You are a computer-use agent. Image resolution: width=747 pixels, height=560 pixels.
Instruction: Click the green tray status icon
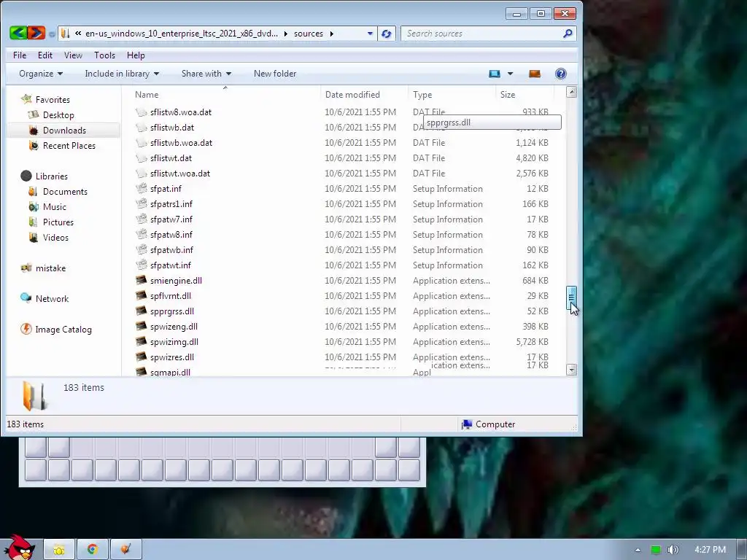point(656,550)
